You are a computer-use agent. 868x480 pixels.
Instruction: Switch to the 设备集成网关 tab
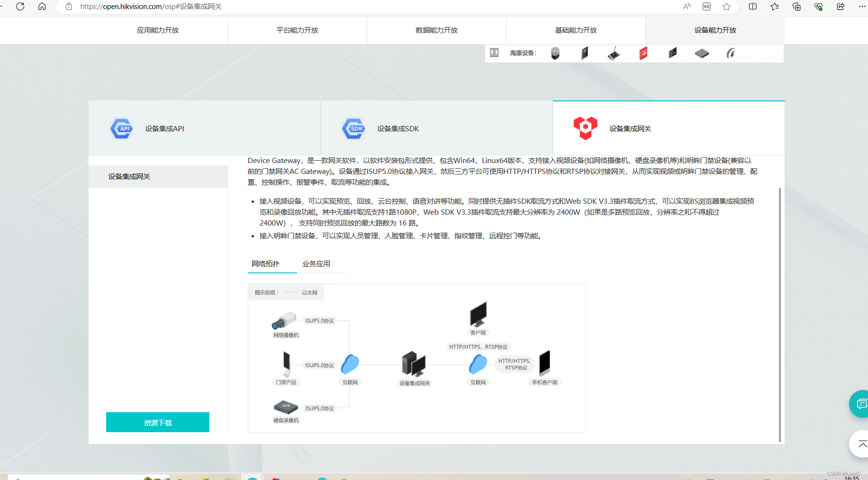[x=669, y=128]
